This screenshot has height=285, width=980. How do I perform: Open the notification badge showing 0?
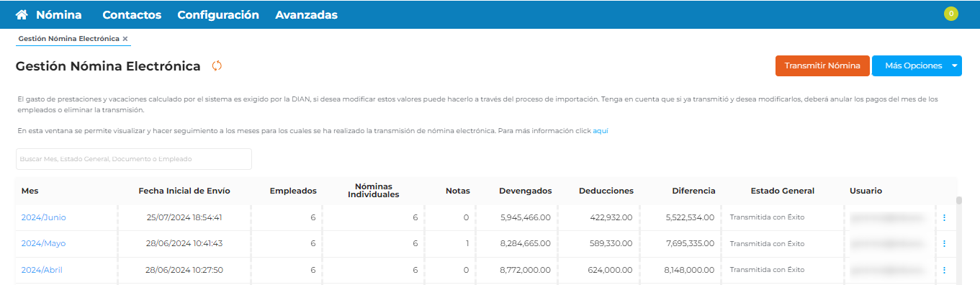pos(950,14)
